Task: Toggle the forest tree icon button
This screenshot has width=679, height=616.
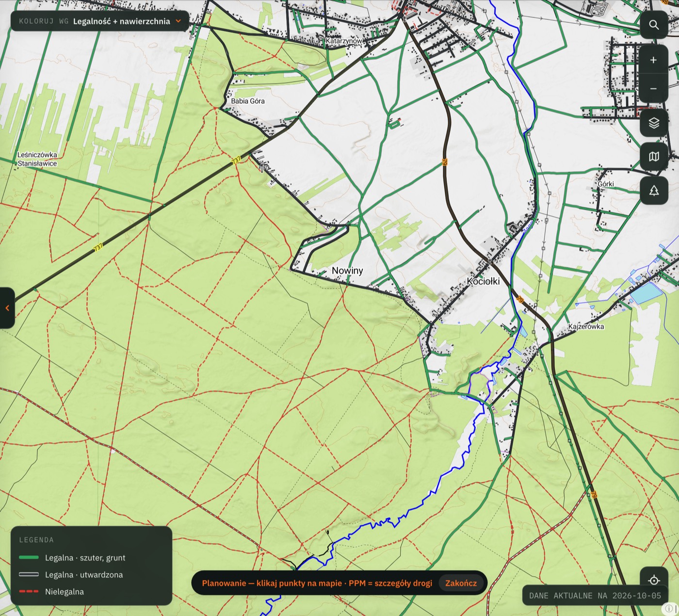Action: pyautogui.click(x=654, y=190)
